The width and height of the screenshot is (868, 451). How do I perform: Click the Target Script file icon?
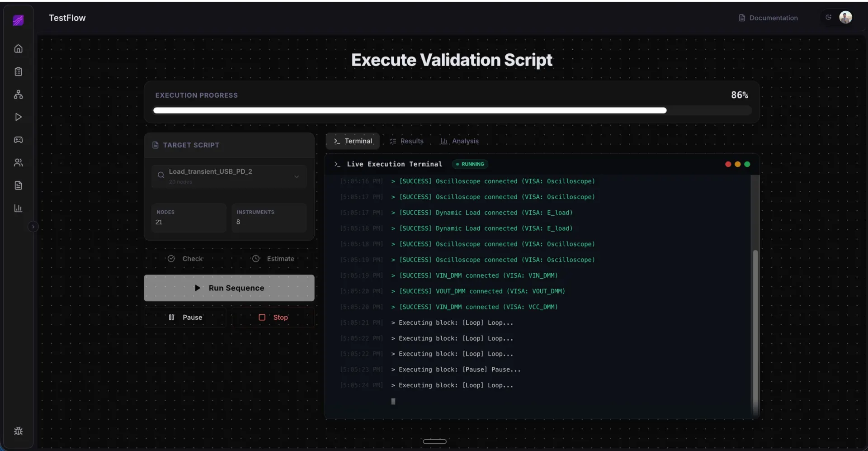point(156,145)
